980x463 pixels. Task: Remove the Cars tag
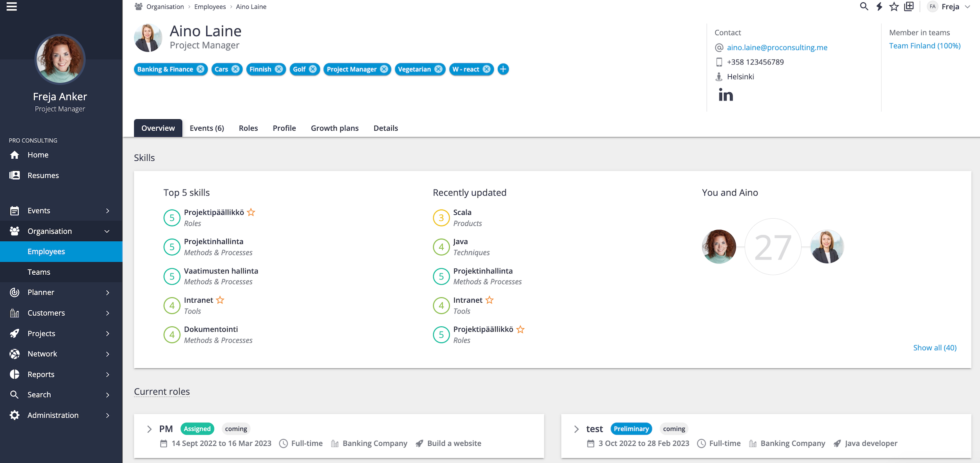click(236, 69)
